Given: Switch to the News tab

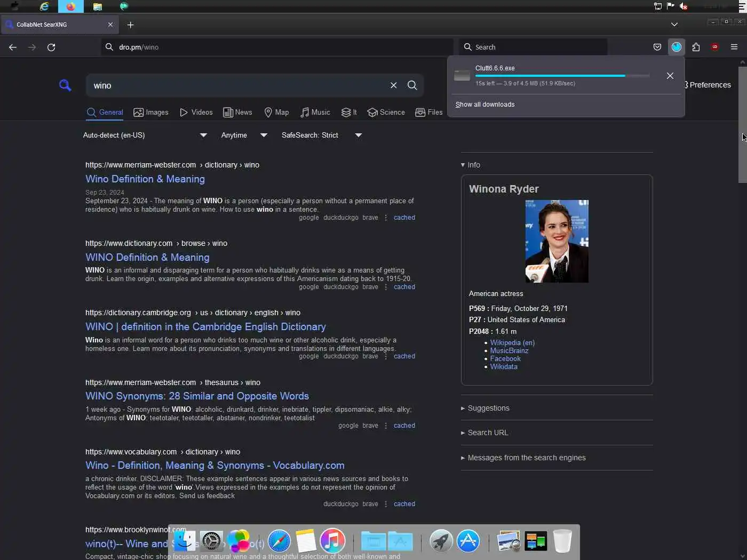Looking at the screenshot, I should [x=237, y=113].
